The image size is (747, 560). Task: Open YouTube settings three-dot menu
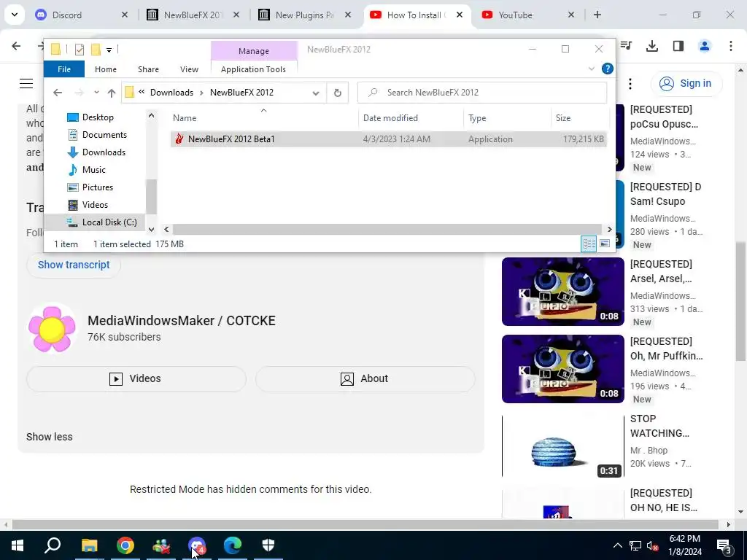630,83
